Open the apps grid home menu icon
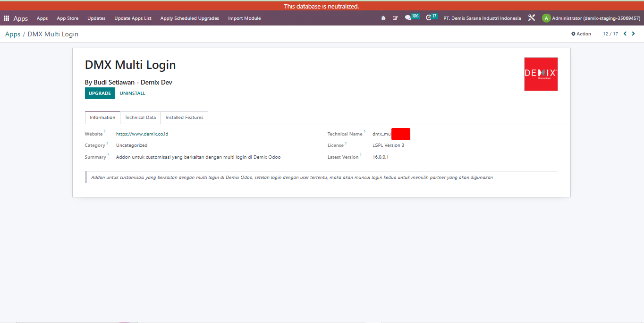 point(6,18)
